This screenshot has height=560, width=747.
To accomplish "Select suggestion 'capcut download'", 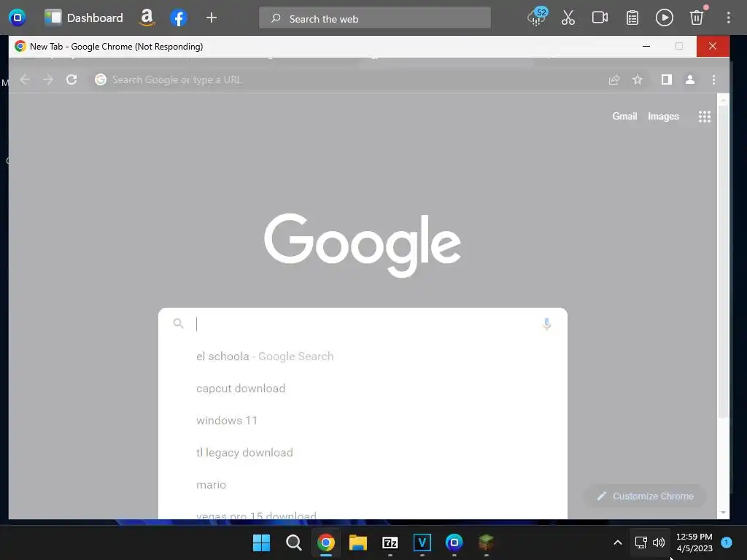I will click(x=363, y=388).
